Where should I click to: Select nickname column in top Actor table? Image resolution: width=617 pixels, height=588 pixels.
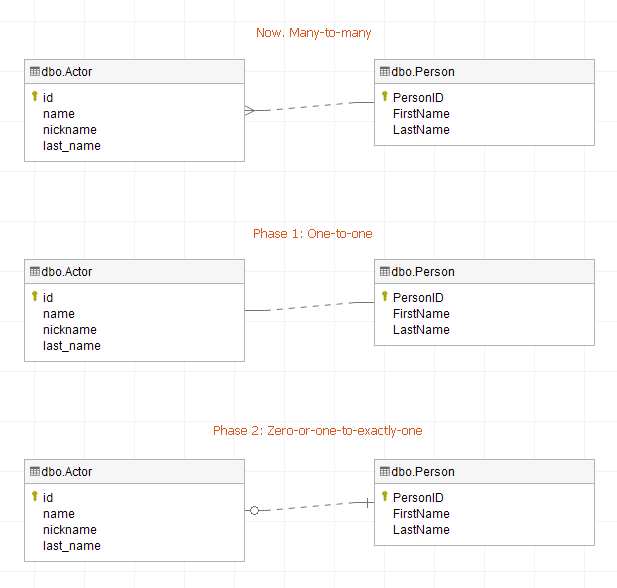coord(69,130)
